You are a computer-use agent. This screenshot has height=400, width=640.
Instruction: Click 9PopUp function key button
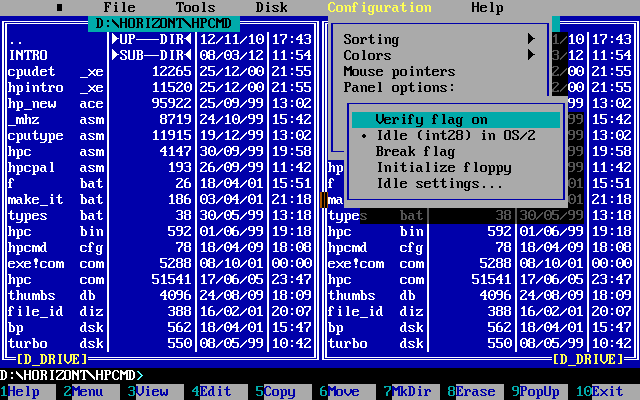pyautogui.click(x=540, y=392)
